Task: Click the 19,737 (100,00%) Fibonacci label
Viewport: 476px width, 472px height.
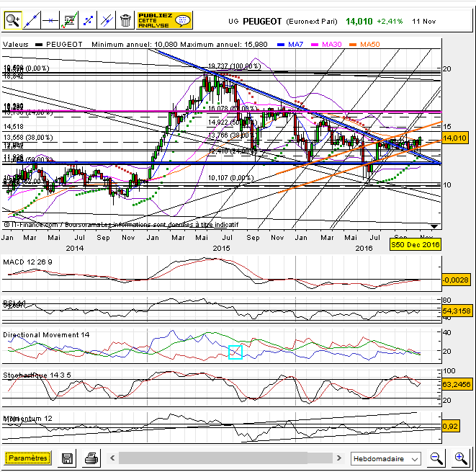Action: (234, 66)
